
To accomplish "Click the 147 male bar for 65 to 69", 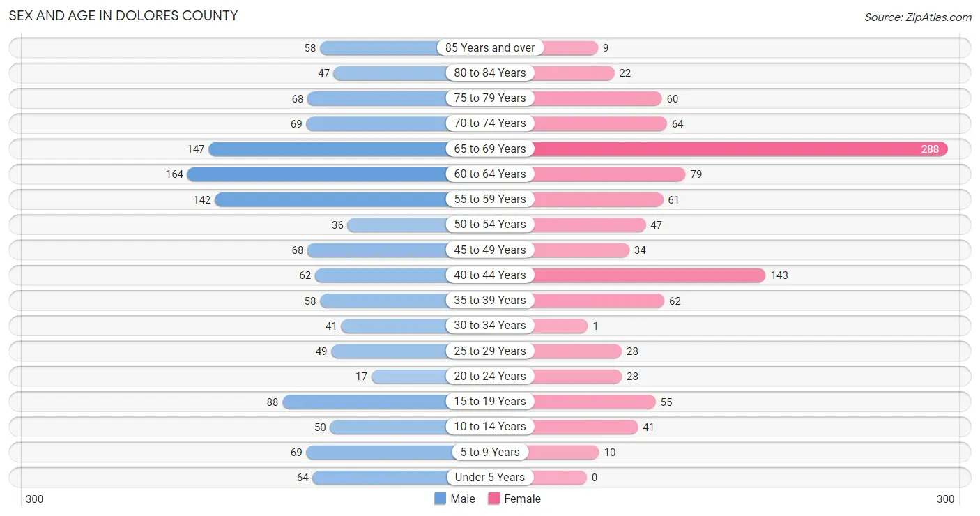I will (x=330, y=149).
